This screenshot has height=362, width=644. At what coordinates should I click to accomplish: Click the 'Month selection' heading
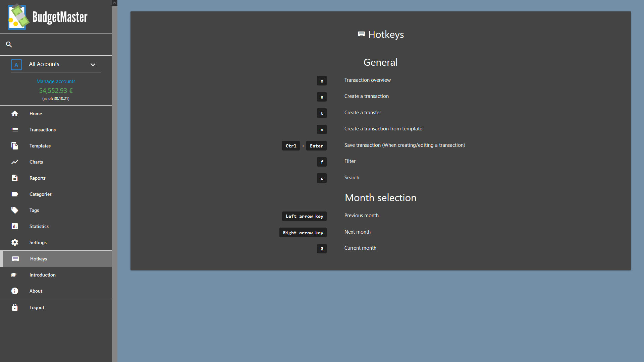coord(380,198)
